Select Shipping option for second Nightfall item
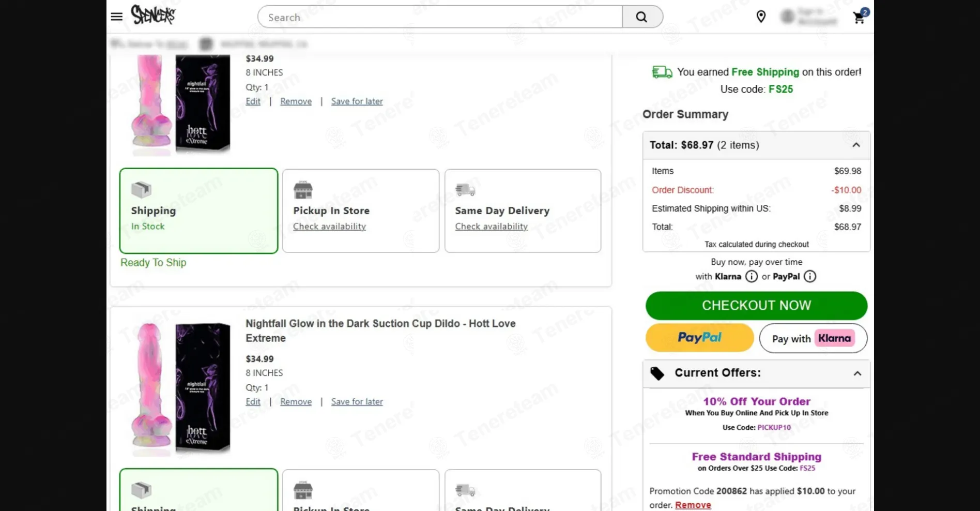Screen dimensions: 980x511 (x=198, y=490)
